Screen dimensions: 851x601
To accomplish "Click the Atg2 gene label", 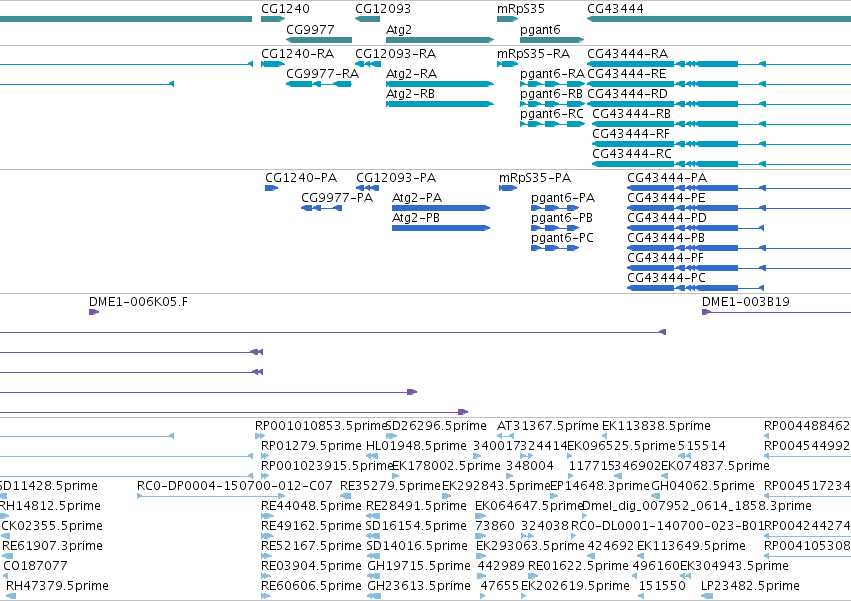I will tap(399, 29).
